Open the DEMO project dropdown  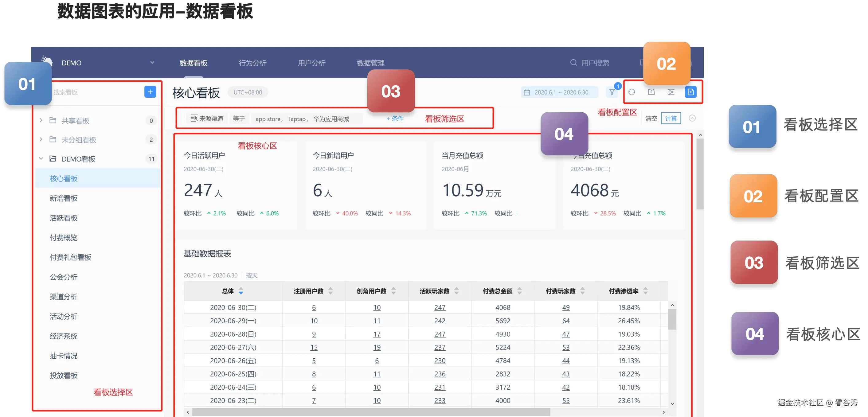coord(153,63)
